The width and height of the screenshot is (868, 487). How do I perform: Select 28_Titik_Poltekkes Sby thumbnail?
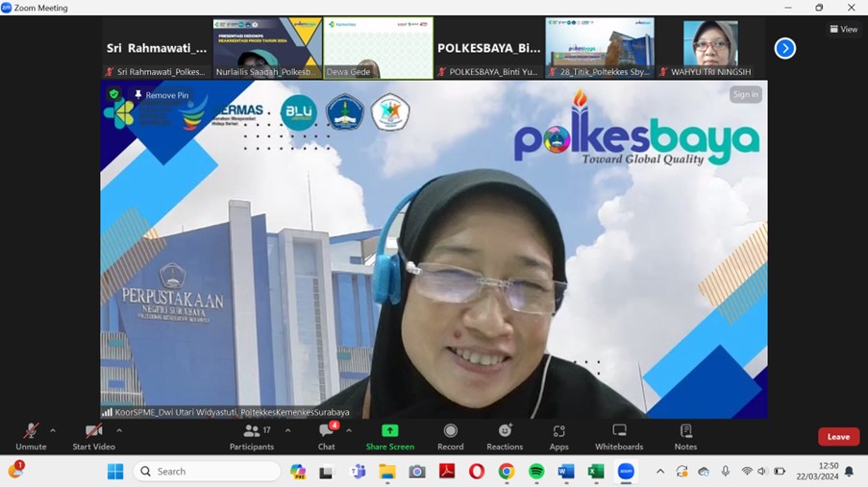click(600, 48)
